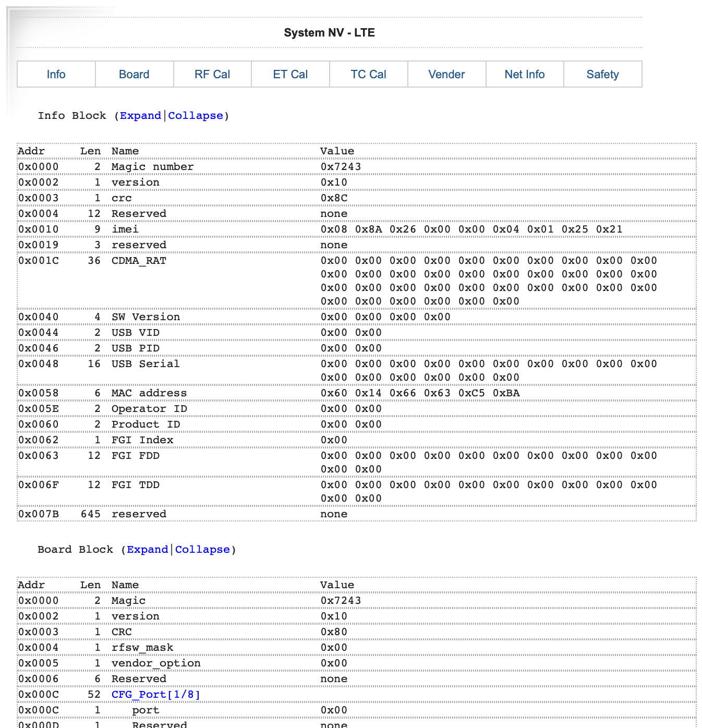
Task: Click the USB Serial row name
Action: pos(145,364)
